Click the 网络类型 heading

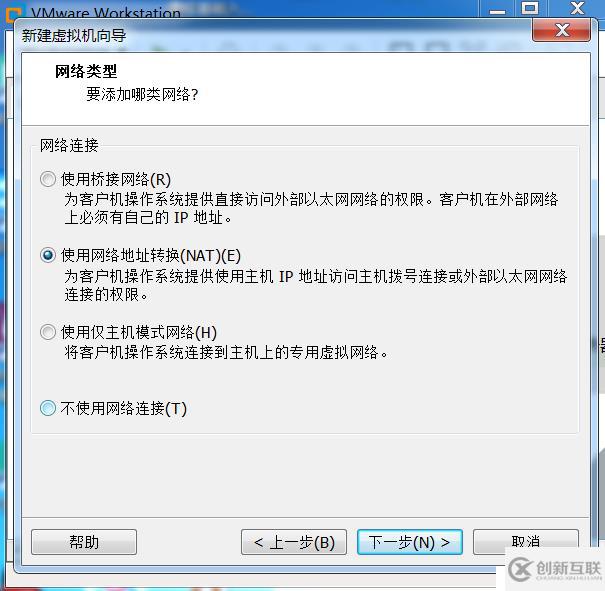(86, 71)
